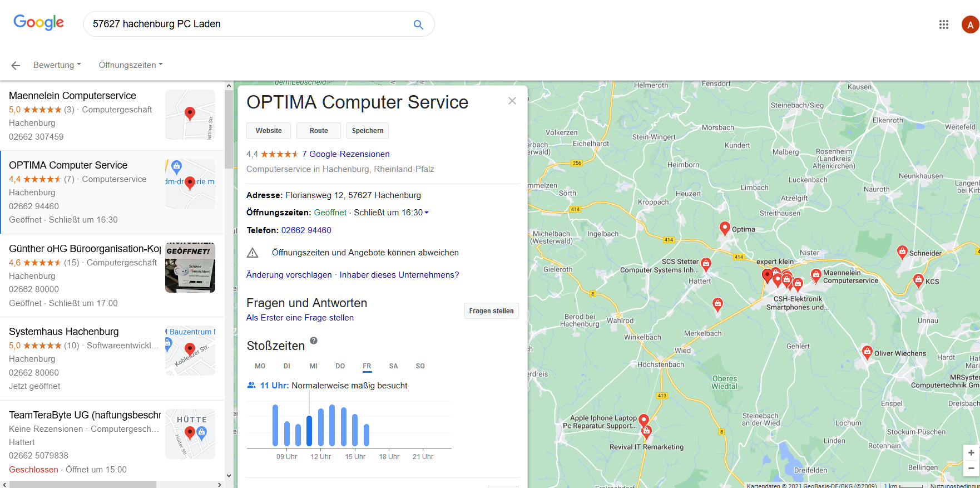
Task: Click the KCS map pin
Action: point(918,280)
